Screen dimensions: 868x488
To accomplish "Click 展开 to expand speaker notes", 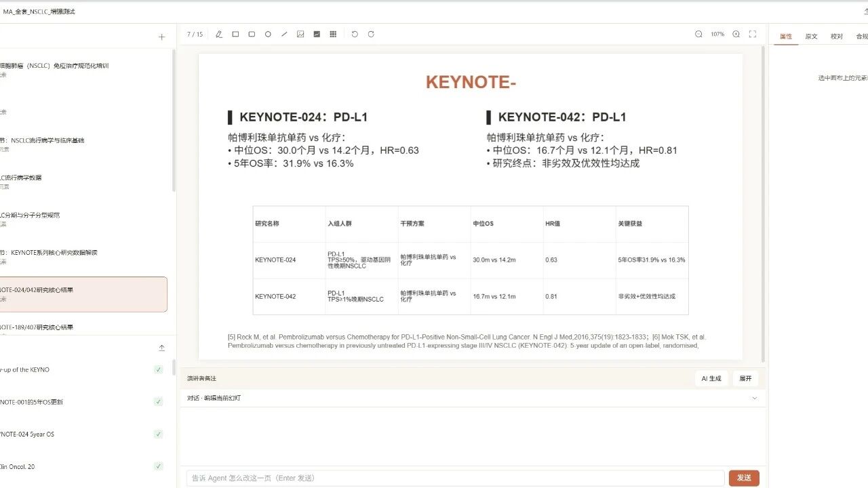I will (x=745, y=378).
